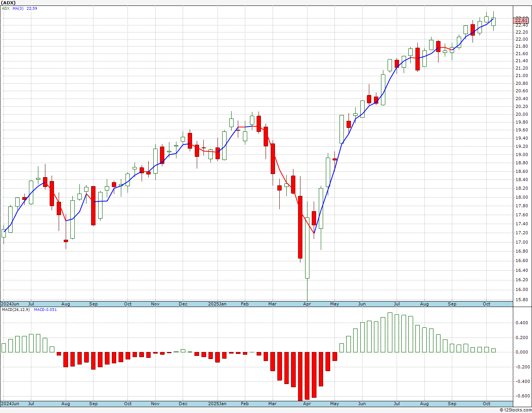This screenshot has width=532, height=413.
Task: Click 2025Jan on the MACD date axis
Action: 217,404
